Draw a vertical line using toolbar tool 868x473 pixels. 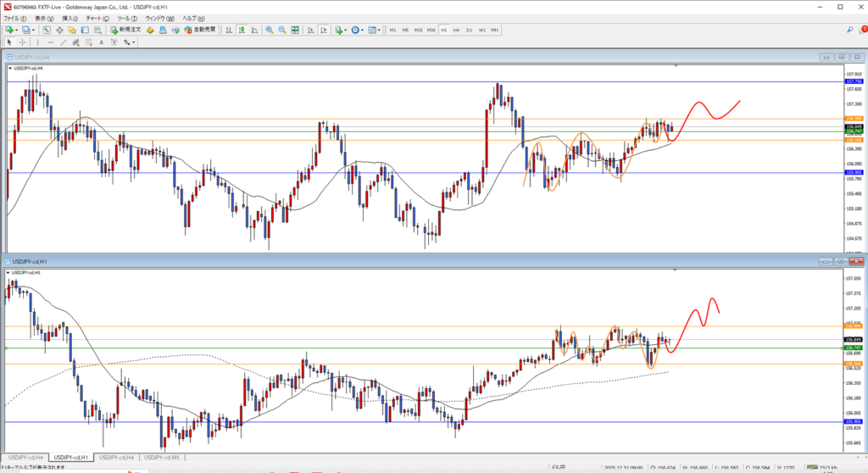pos(40,42)
